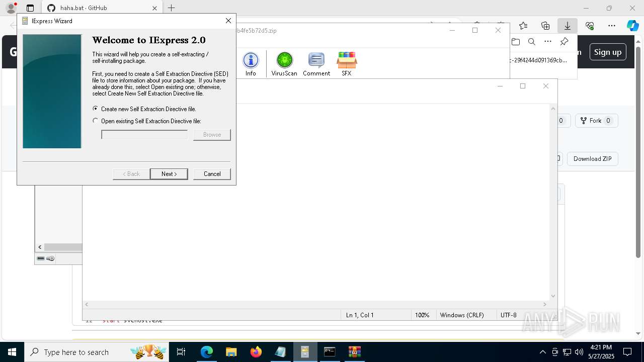Pin the downloads panel
Viewport: 644px width, 362px height.
(x=564, y=42)
